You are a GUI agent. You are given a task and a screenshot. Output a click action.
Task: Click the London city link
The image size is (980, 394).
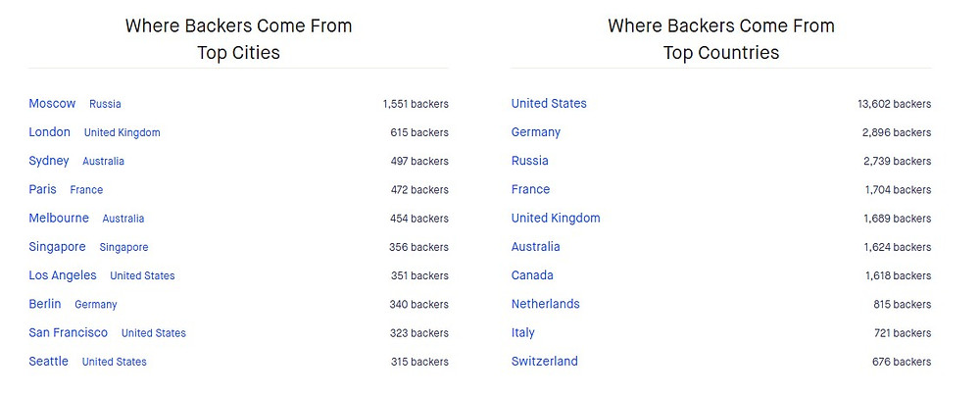click(x=49, y=132)
